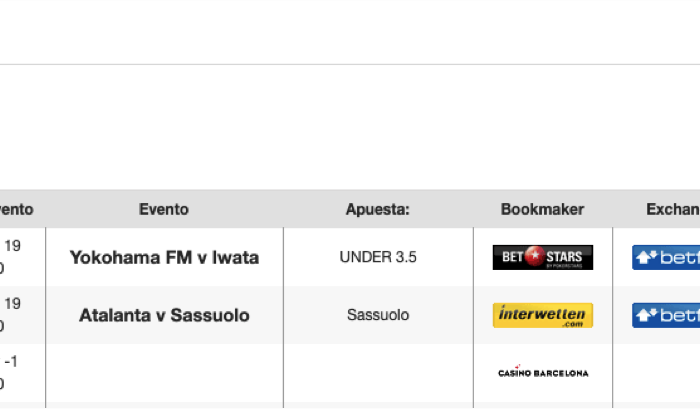The height and width of the screenshot is (409, 700).
Task: Click the date cell in Yokohama row
Action: (x=22, y=257)
